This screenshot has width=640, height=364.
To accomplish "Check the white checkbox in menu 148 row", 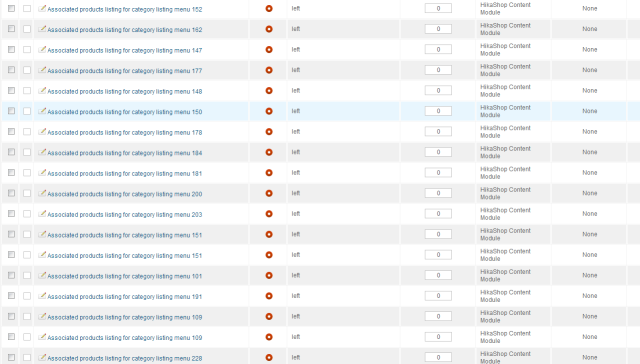I will click(27, 91).
